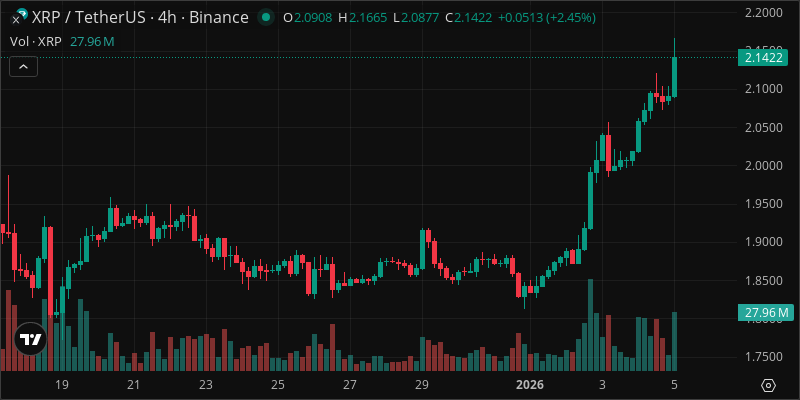Click the 1.9000 price axis label
The image size is (800, 400).
764,242
